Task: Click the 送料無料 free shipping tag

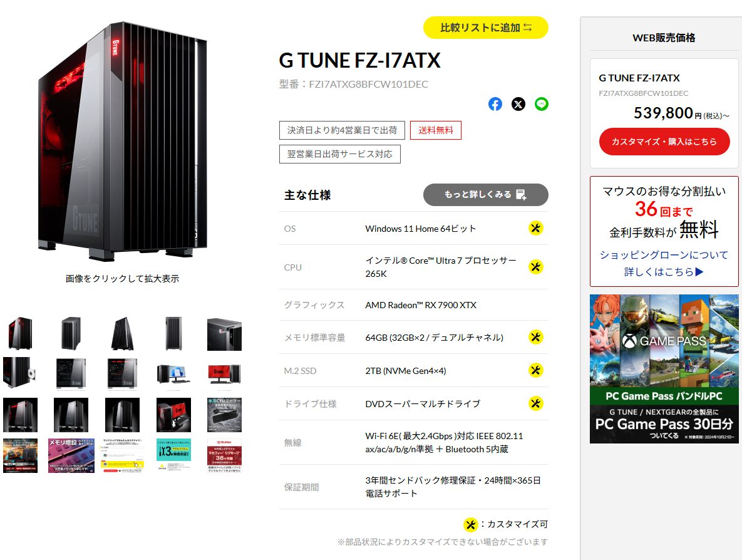Action: coord(436,130)
